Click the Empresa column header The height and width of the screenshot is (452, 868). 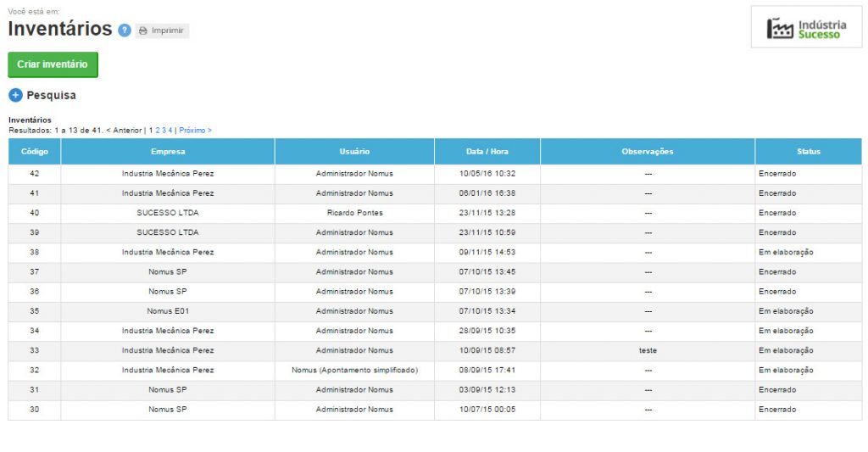click(x=168, y=152)
